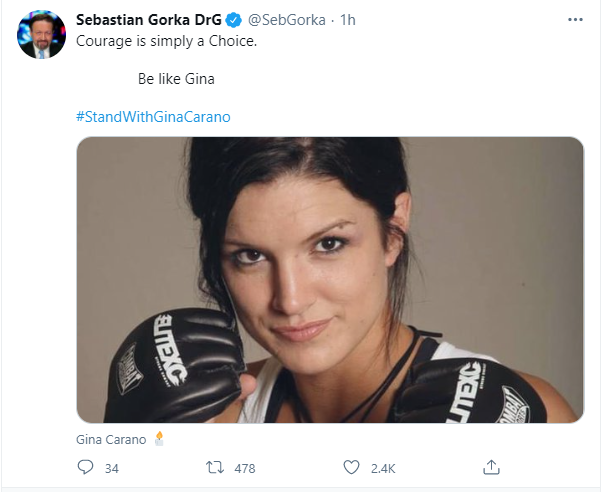Click the reply count 34
Image resolution: width=603 pixels, height=492 pixels.
coord(111,468)
